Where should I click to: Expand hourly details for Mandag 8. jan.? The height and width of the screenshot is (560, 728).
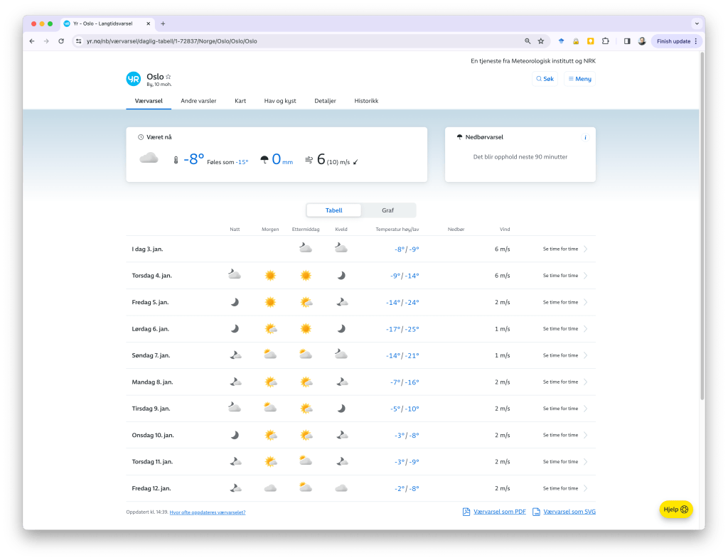560,382
